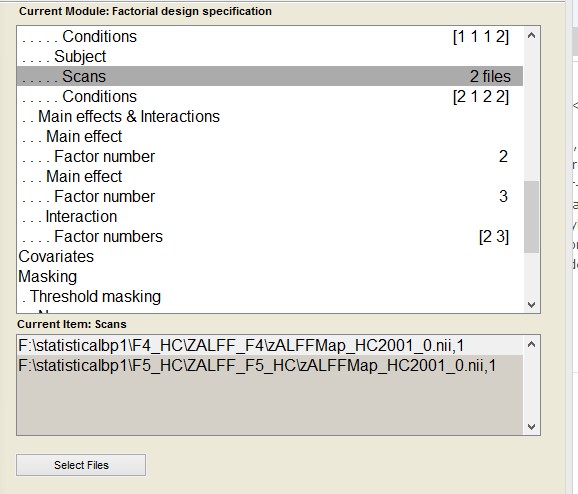The width and height of the screenshot is (578, 494).
Task: Select the Conditions row showing [1 1 1 2]
Action: tap(270, 36)
